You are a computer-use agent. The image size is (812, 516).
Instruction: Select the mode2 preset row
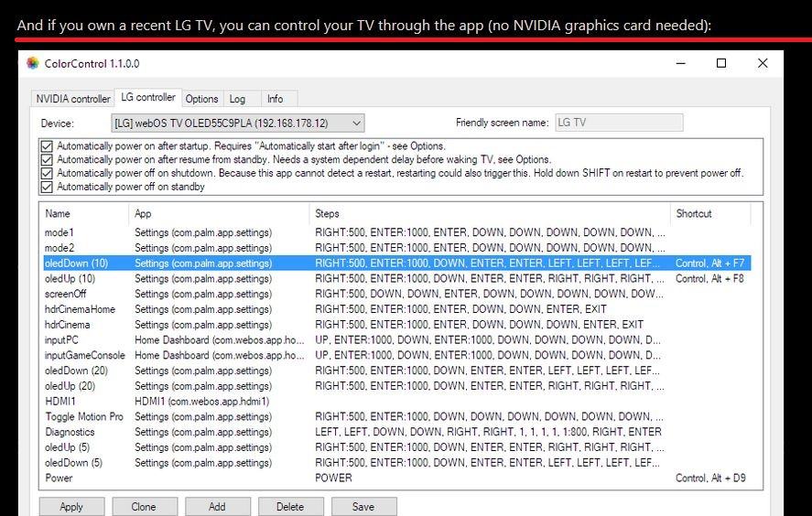point(397,248)
